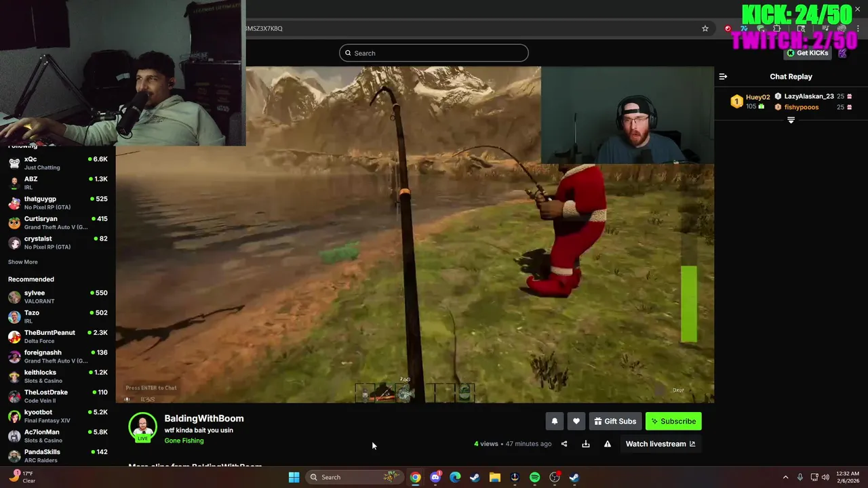Open Tazo recommended channel

(58, 317)
